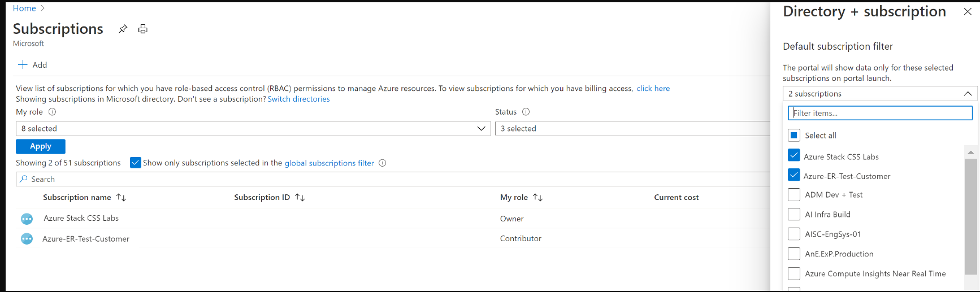980x292 pixels.
Task: Click the Home breadcrumb link
Action: (x=24, y=8)
